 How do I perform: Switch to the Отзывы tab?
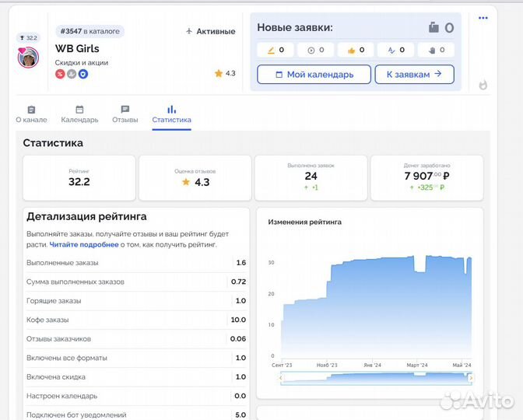pyautogui.click(x=125, y=114)
